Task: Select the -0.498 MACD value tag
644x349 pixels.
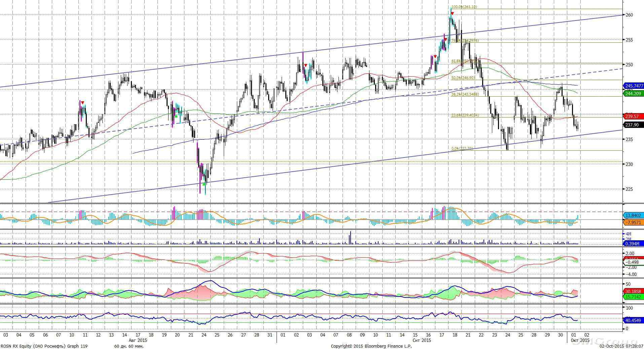Action: [634, 262]
